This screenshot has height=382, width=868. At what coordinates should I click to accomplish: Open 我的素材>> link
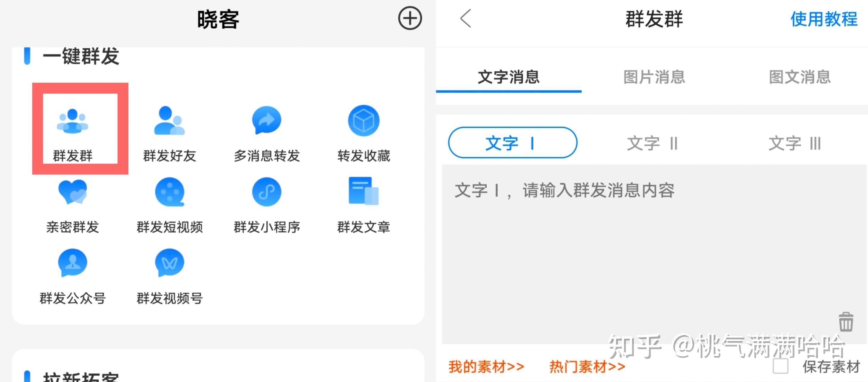[x=486, y=366]
